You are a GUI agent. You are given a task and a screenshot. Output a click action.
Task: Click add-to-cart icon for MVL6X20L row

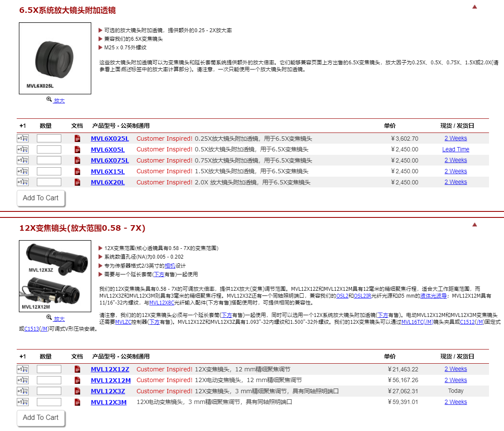[23, 182]
